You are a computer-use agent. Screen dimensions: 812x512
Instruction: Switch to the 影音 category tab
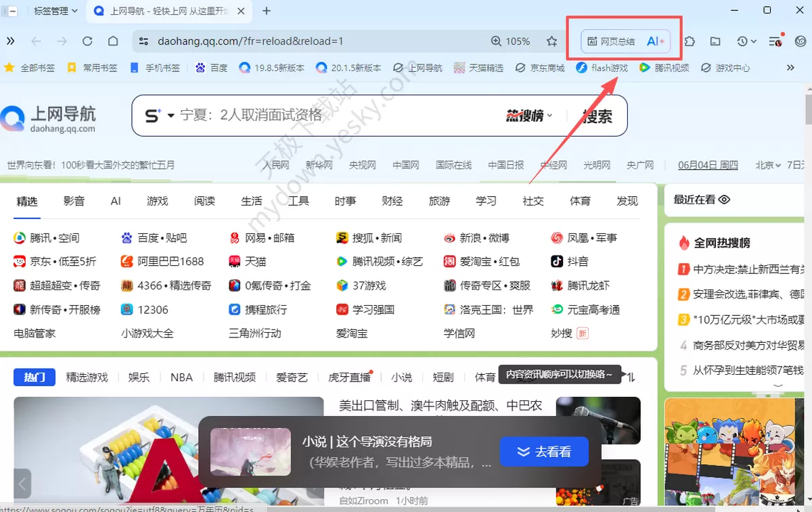(x=74, y=201)
